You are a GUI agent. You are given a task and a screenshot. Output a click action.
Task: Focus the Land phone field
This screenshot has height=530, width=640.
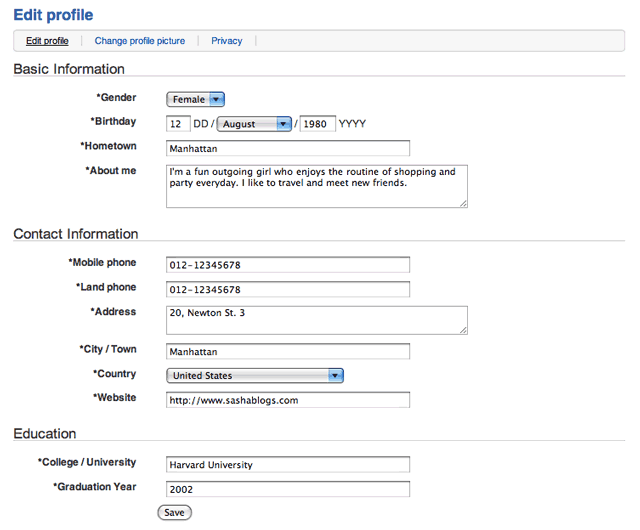coord(288,289)
